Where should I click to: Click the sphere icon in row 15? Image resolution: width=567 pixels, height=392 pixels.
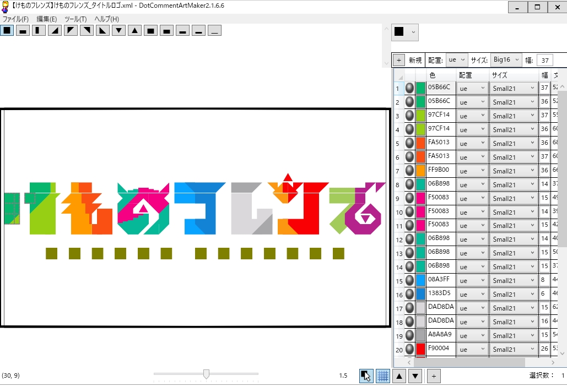(x=409, y=280)
